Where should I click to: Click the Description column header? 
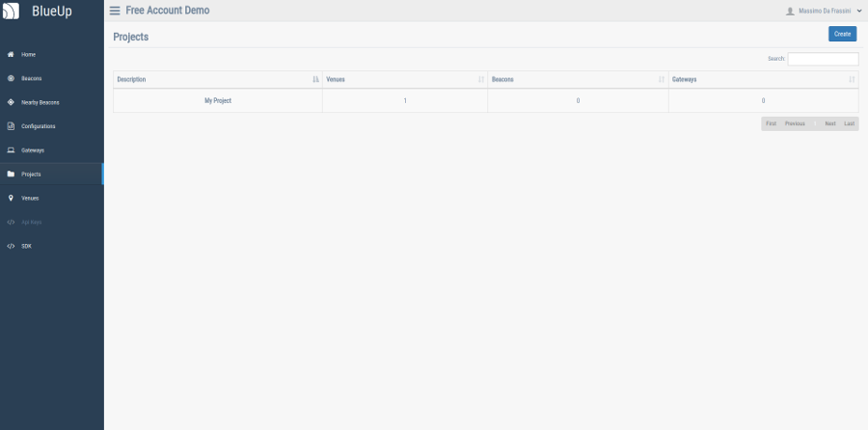point(218,79)
